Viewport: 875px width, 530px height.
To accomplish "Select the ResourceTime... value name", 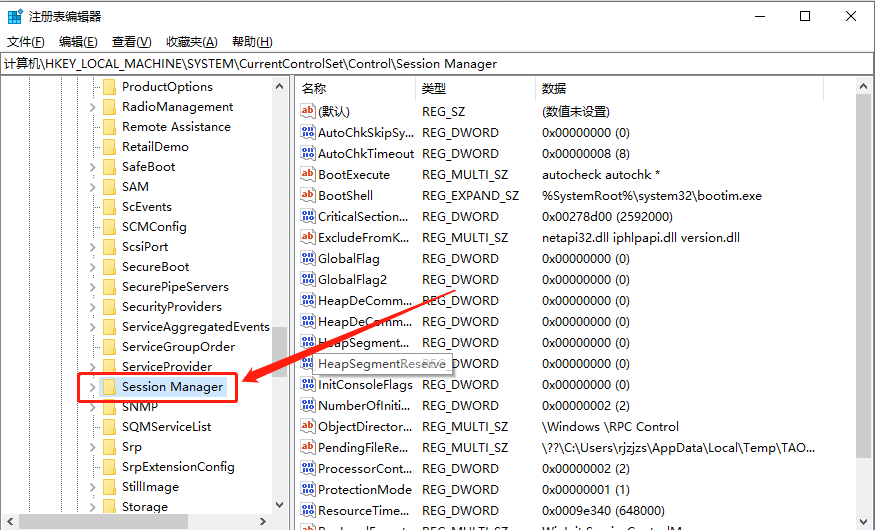I will 363,510.
